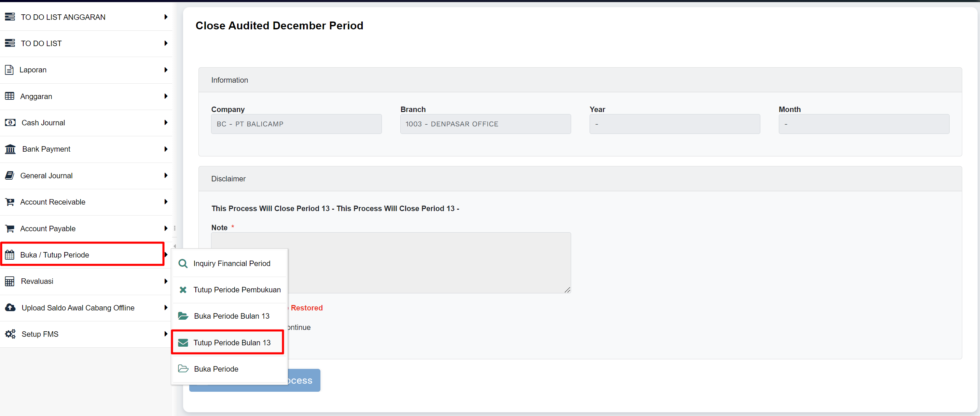Click the Bank Payment building icon
The width and height of the screenshot is (980, 416).
(10, 149)
